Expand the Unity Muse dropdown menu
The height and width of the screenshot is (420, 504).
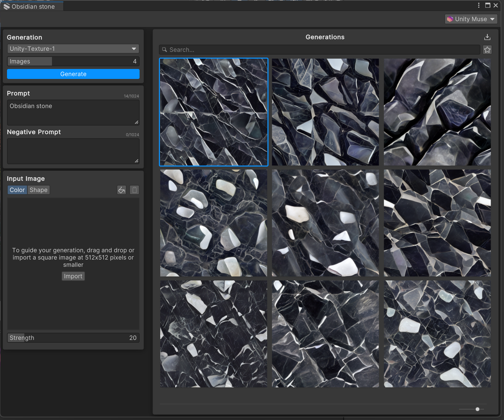[x=492, y=19]
